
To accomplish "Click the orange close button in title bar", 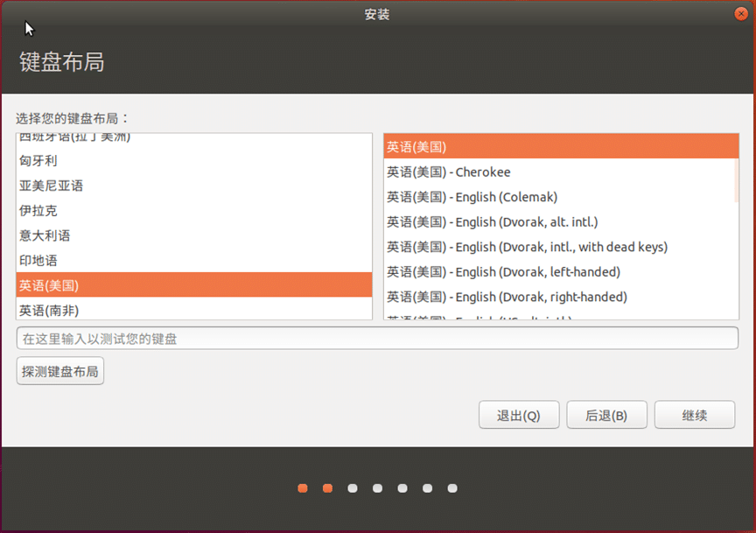I will coord(743,13).
